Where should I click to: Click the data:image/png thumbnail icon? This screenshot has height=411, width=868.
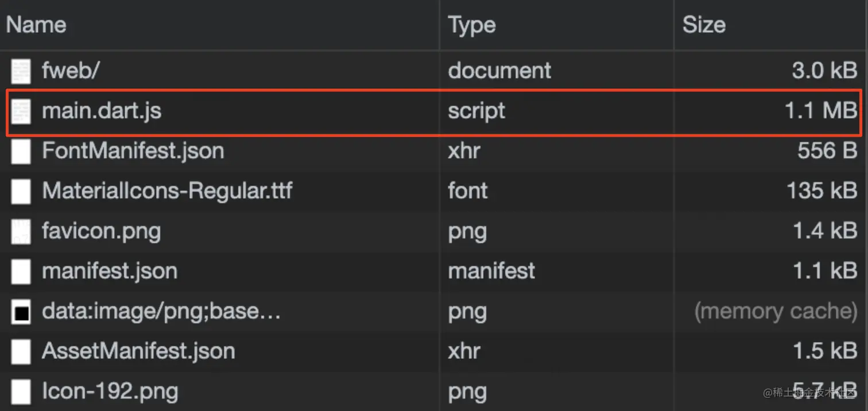pos(21,312)
